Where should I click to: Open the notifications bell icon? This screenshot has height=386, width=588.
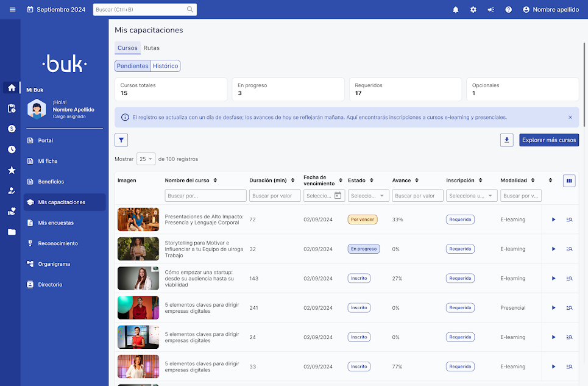(x=456, y=10)
